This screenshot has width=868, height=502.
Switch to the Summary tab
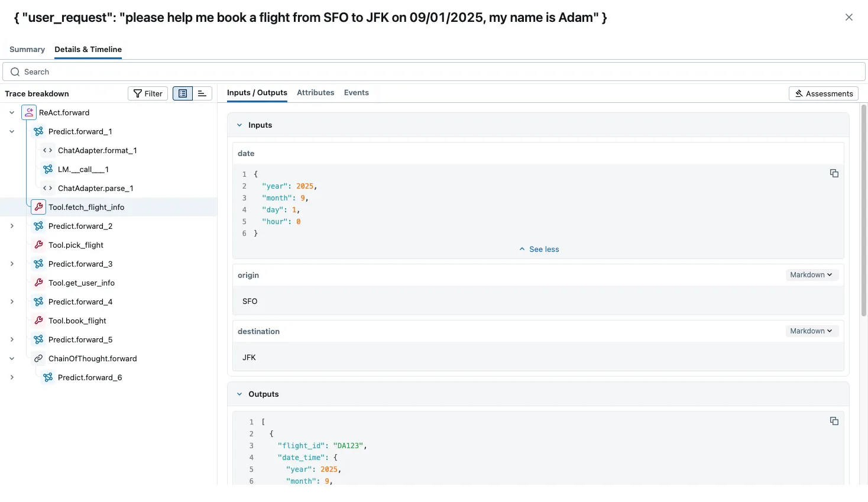tap(27, 50)
